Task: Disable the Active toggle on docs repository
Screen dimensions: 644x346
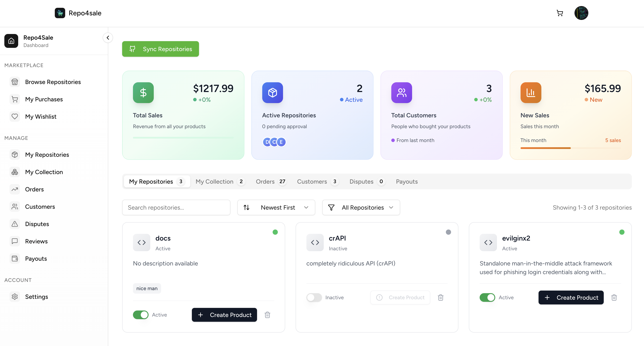Action: click(141, 315)
